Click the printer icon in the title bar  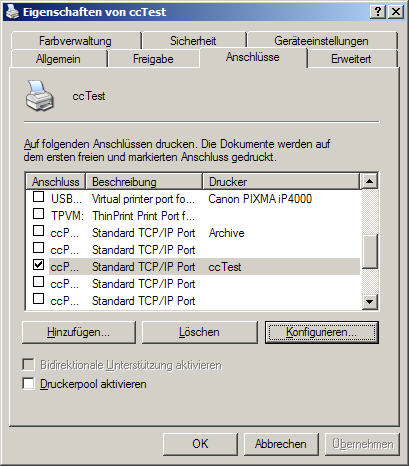coord(12,12)
